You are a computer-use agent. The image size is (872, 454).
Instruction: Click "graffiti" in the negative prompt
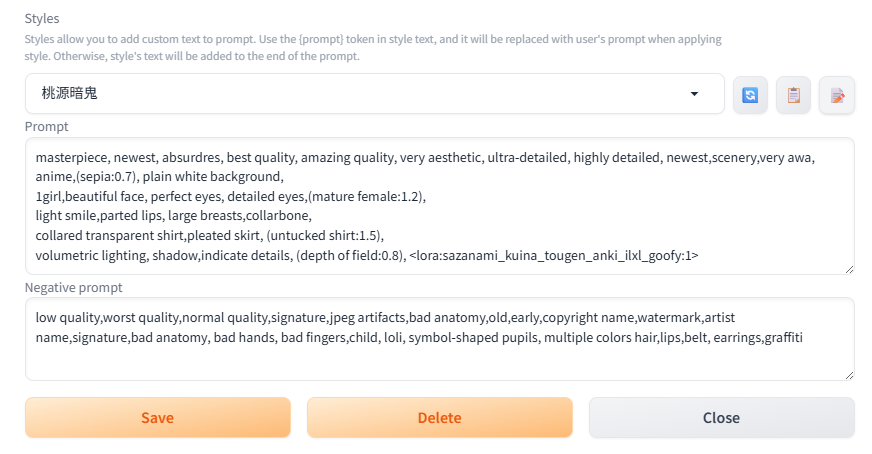pos(783,337)
